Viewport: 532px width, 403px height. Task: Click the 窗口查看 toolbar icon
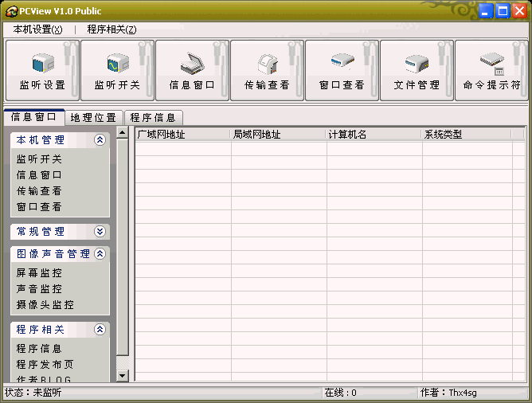342,70
